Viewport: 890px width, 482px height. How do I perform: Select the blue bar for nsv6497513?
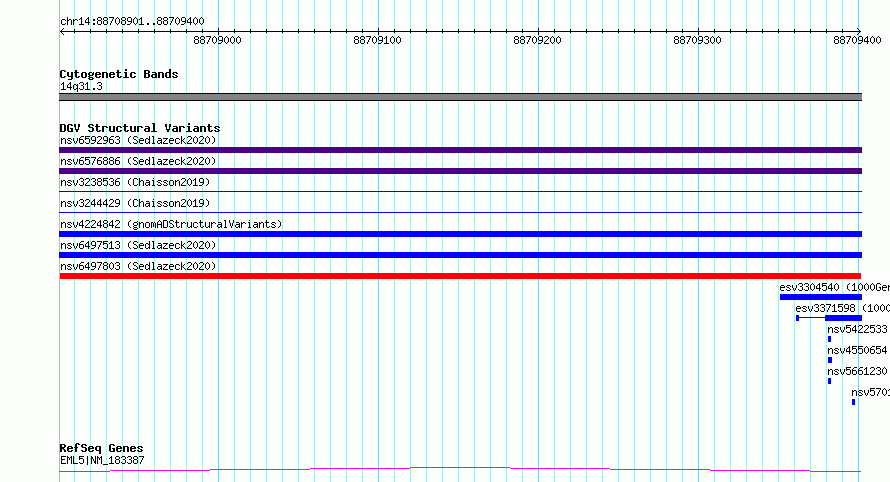tap(460, 255)
